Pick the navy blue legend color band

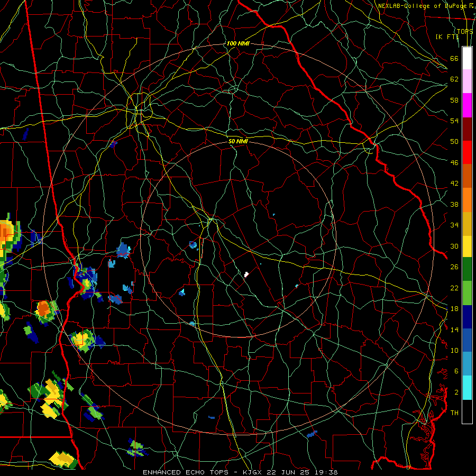click(x=467, y=317)
